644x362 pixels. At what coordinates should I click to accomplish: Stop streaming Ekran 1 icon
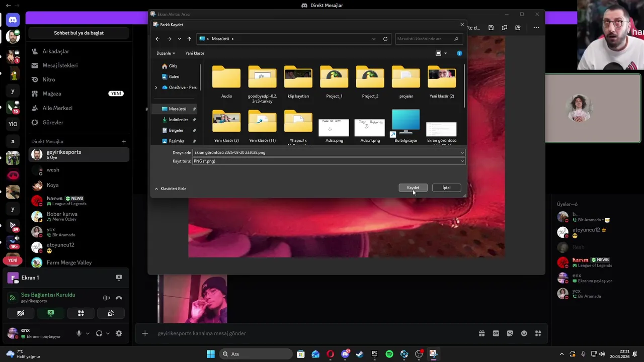pyautogui.click(x=119, y=278)
